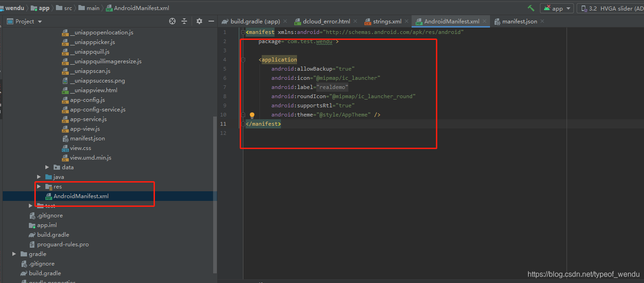Close the dcloud_error.html tab
The height and width of the screenshot is (283, 644).
(x=355, y=21)
